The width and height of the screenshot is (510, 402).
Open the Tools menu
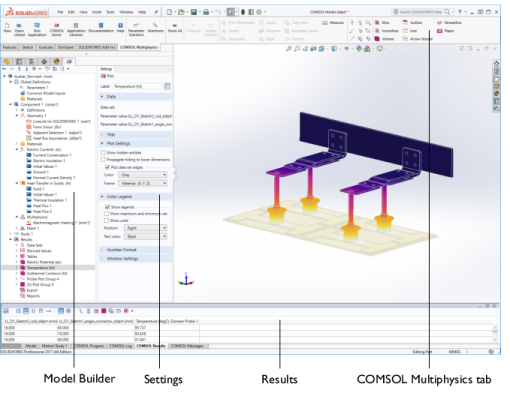coord(110,12)
